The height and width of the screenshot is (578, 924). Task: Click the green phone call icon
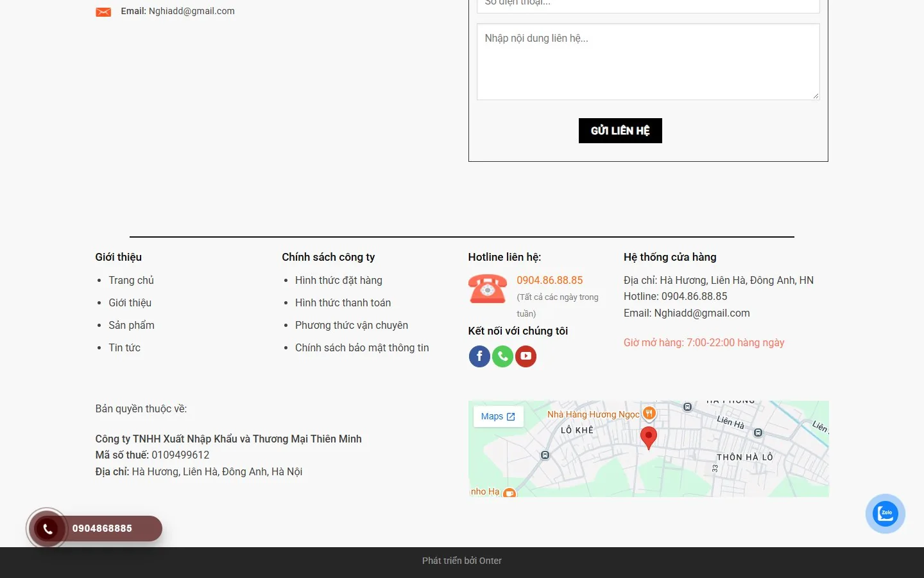point(502,356)
